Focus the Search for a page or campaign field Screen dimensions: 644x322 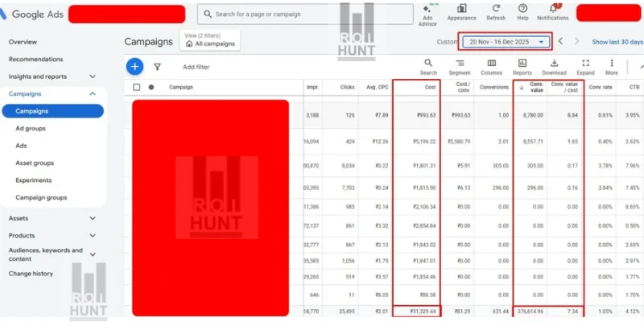(x=305, y=14)
